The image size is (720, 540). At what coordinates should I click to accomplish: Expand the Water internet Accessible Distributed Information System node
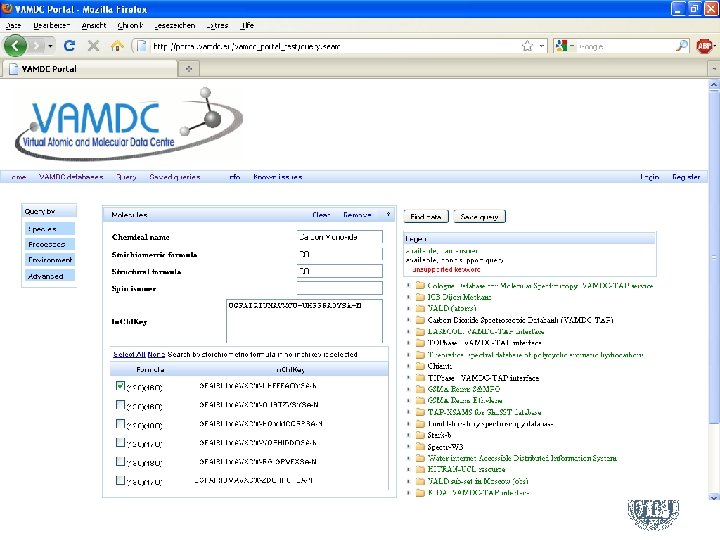coord(408,458)
